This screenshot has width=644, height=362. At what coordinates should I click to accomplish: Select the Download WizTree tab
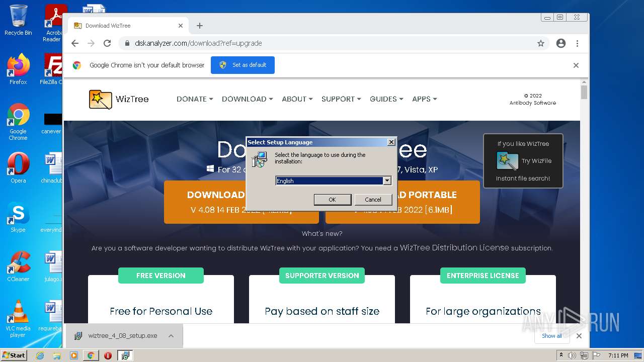point(129,26)
